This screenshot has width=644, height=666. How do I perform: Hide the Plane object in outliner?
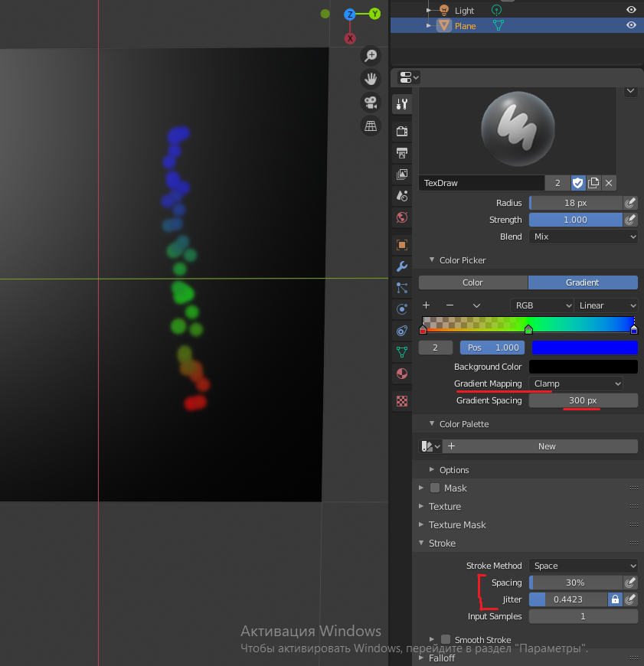click(x=631, y=25)
